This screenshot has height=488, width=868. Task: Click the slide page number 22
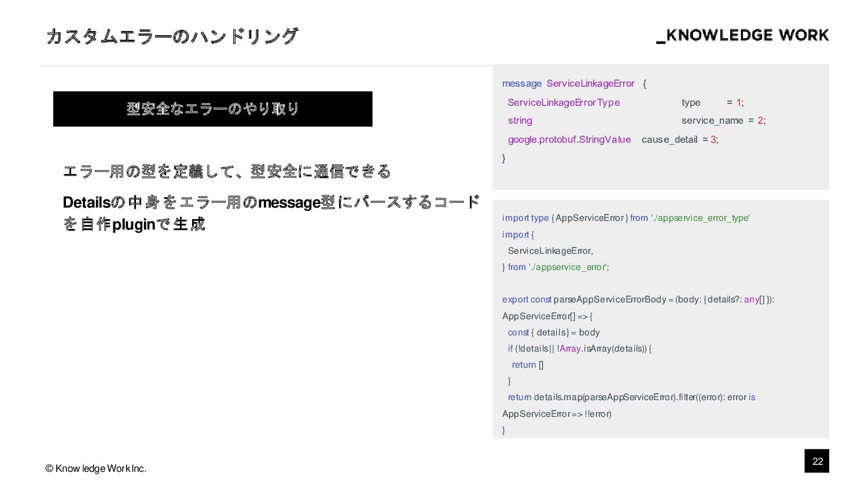tap(817, 461)
